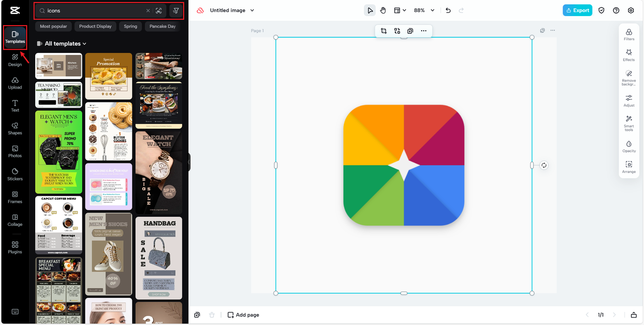Click the Add page button
Image resolution: width=644 pixels, height=325 pixels.
pyautogui.click(x=244, y=315)
